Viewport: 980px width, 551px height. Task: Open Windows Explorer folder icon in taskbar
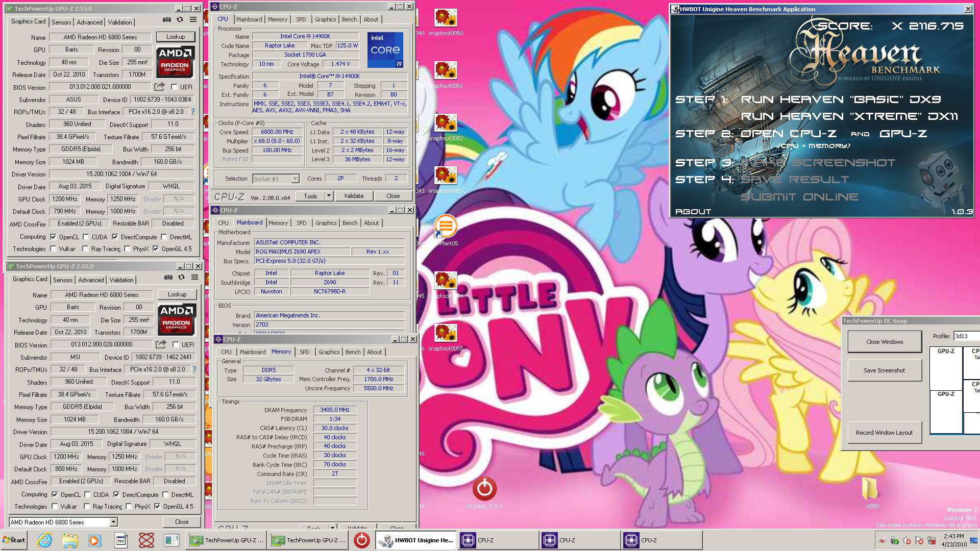70,540
